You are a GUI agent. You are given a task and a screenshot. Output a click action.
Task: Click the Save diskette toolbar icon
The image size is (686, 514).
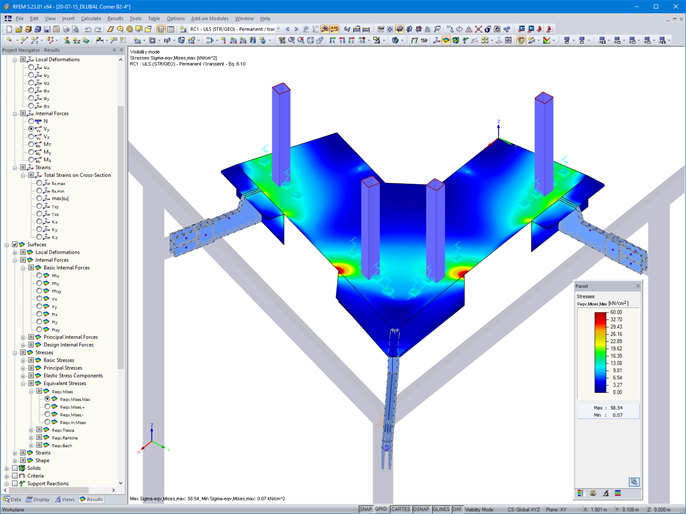pyautogui.click(x=47, y=29)
